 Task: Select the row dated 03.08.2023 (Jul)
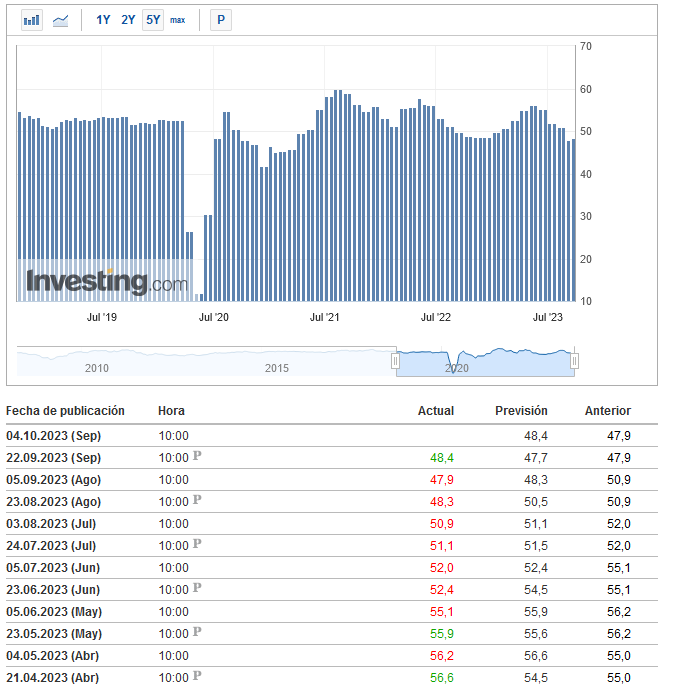point(332,524)
